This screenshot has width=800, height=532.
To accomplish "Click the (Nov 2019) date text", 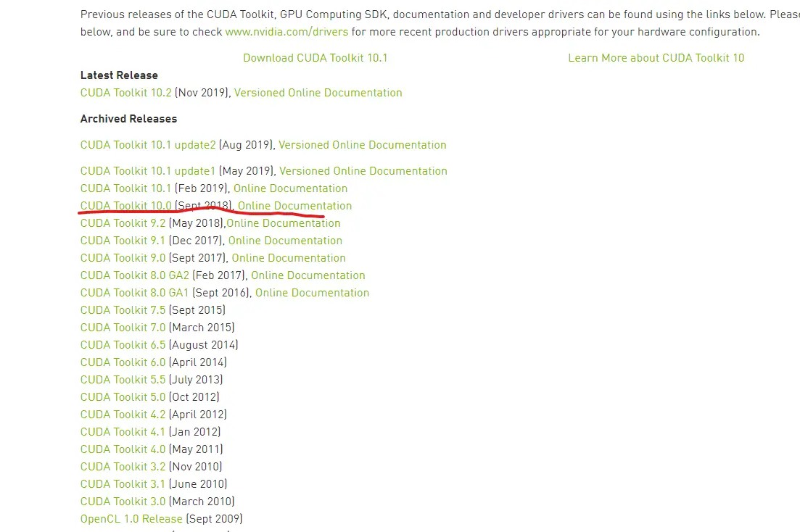I will pos(202,93).
